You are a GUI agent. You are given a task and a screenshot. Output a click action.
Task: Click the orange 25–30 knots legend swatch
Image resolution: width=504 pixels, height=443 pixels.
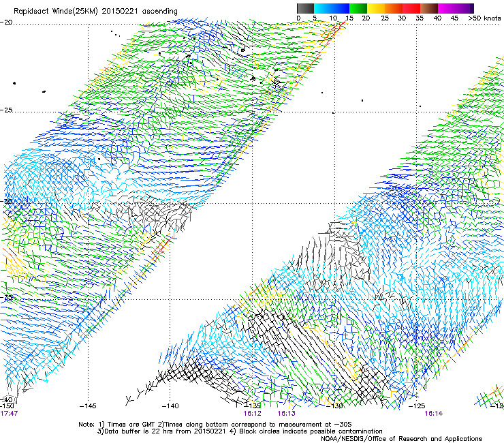(x=394, y=8)
